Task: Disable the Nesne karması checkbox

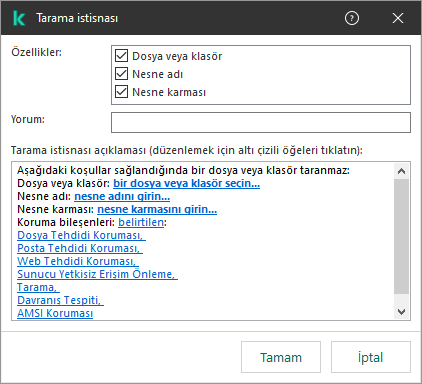Action: pyautogui.click(x=121, y=92)
